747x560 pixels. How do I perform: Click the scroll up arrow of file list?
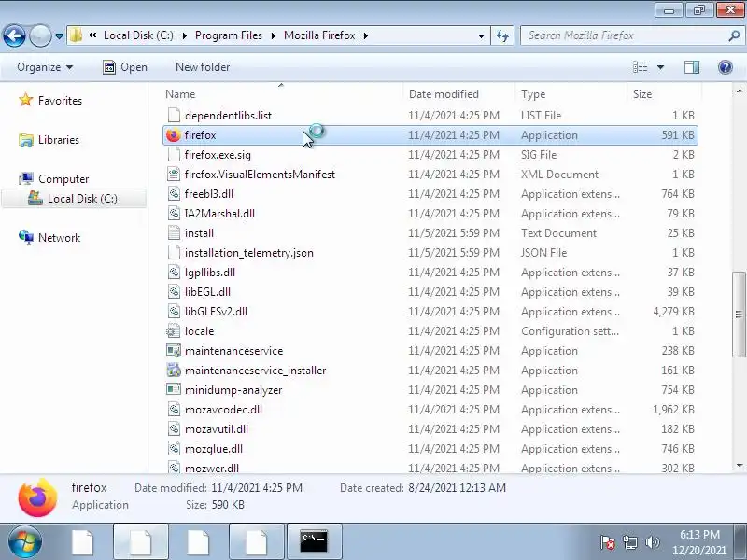739,90
